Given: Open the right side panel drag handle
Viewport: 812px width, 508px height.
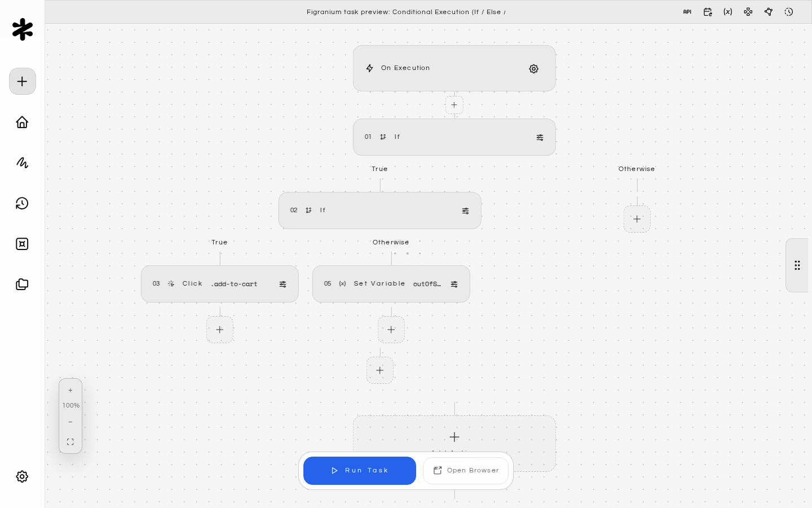Looking at the screenshot, I should coord(797,265).
